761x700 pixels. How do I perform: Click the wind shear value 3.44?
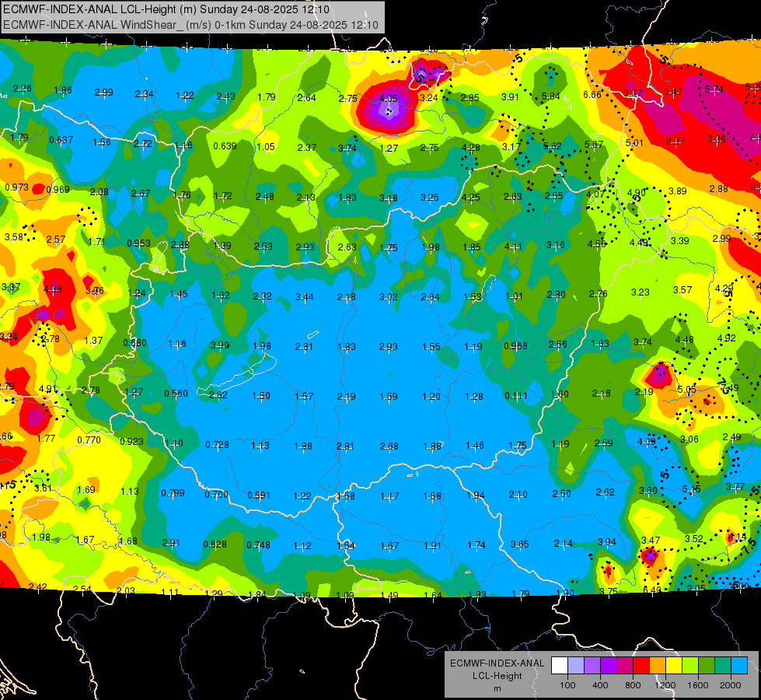coord(304,296)
